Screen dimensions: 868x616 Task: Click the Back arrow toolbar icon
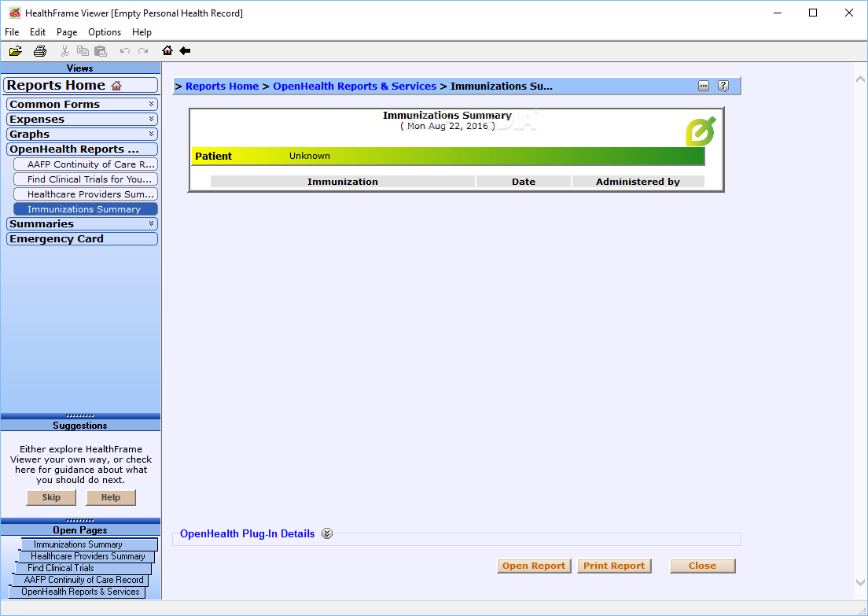coord(185,50)
